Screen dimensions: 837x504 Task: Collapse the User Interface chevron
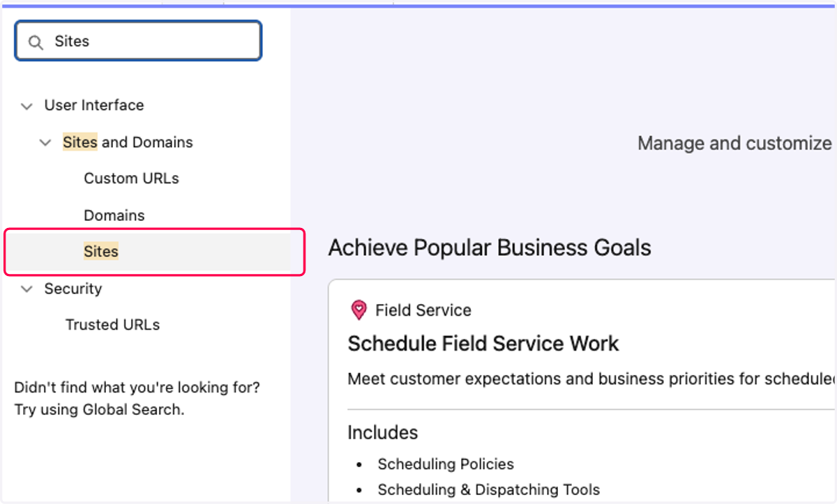[x=27, y=106]
